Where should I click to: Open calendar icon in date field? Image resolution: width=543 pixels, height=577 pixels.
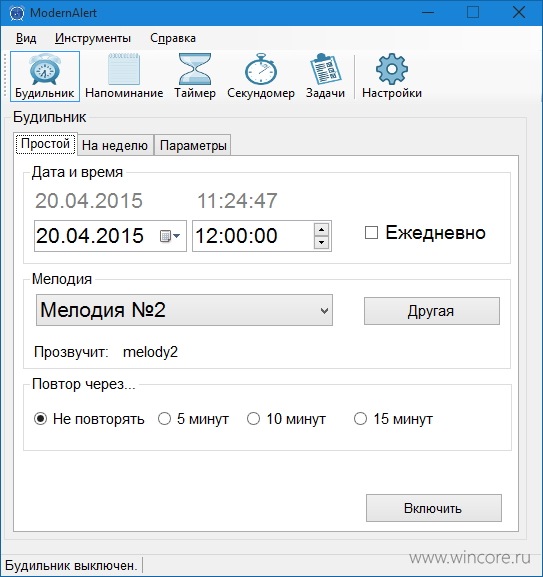(170, 236)
